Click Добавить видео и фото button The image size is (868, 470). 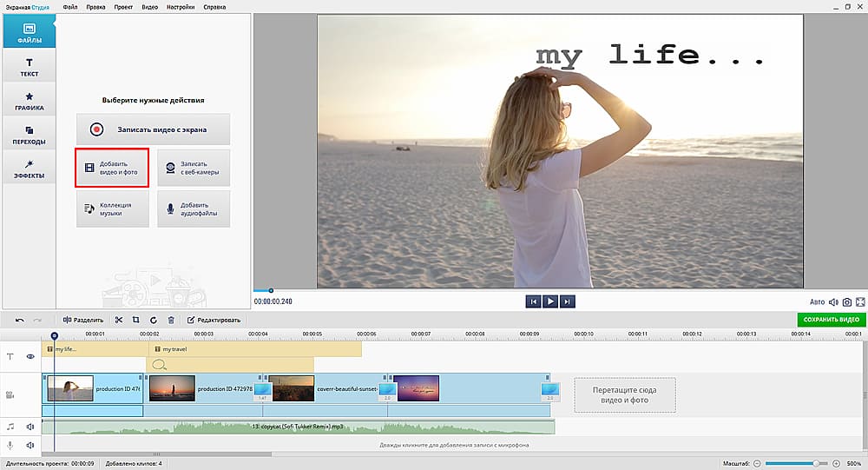tap(112, 168)
